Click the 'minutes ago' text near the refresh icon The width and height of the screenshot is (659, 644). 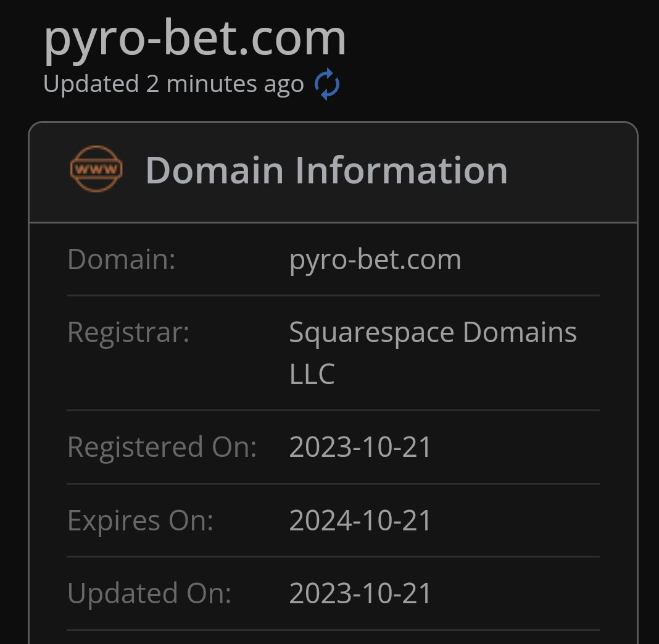pyautogui.click(x=235, y=84)
